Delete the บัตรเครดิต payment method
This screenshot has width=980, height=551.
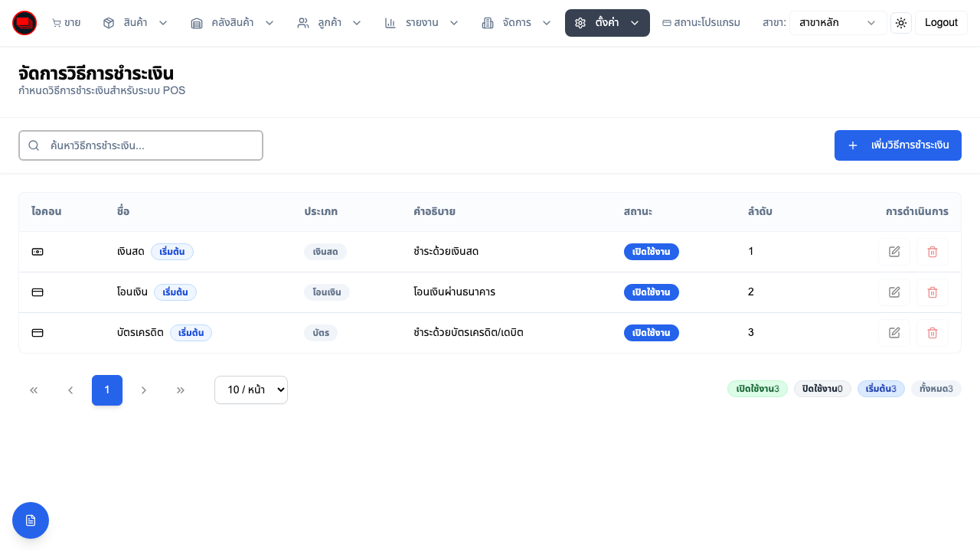(933, 333)
